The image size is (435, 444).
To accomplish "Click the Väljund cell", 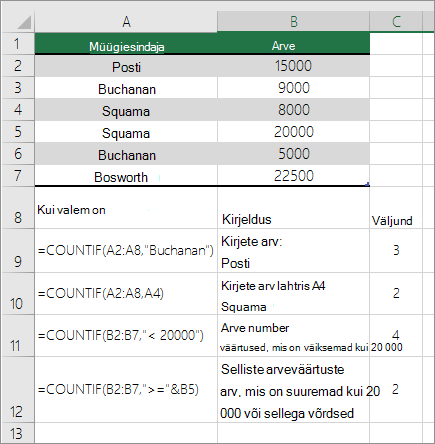I will coord(396,208).
